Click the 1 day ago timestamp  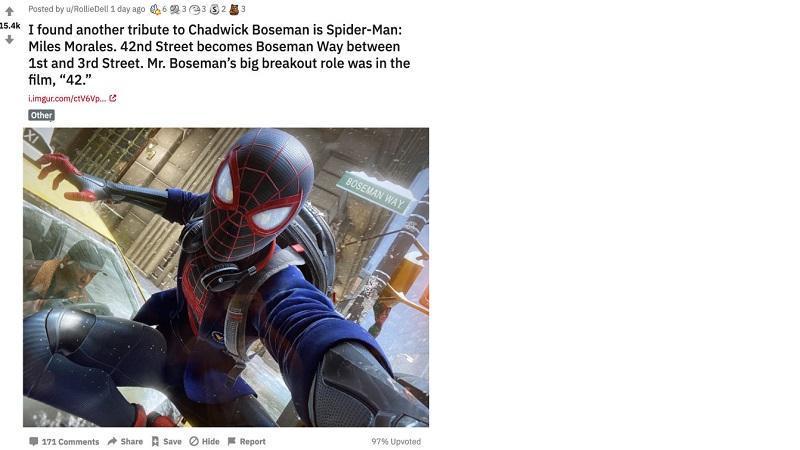(x=128, y=9)
